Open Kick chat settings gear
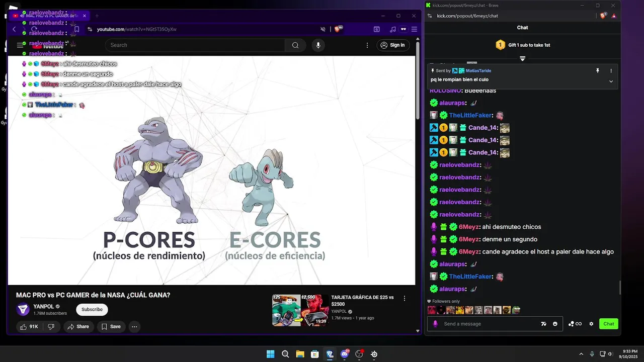 tap(591, 324)
